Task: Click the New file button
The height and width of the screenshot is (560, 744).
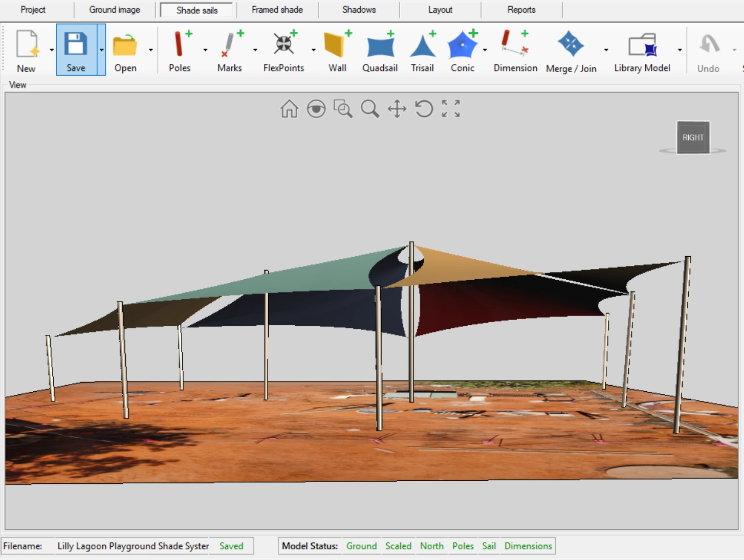Action: coord(27,49)
